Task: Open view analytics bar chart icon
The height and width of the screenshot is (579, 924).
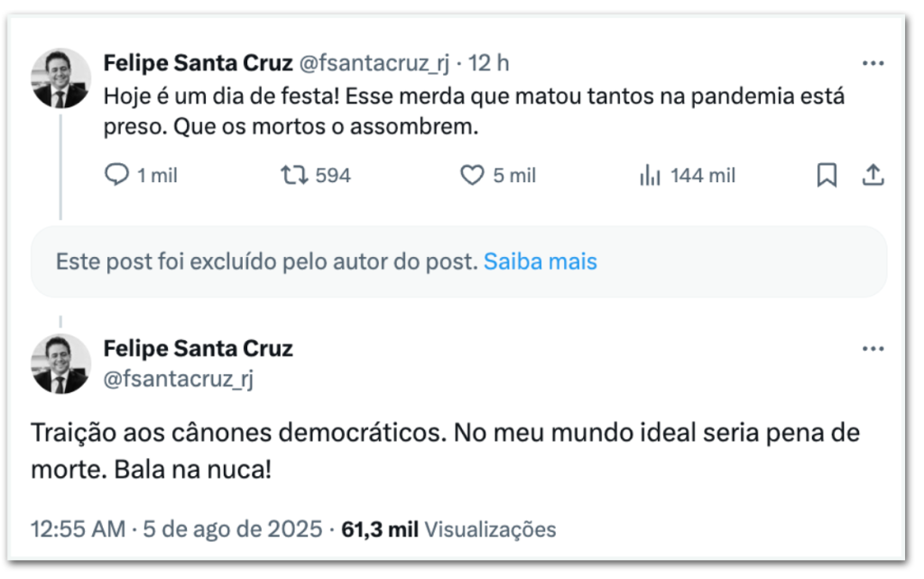Action: pos(650,175)
